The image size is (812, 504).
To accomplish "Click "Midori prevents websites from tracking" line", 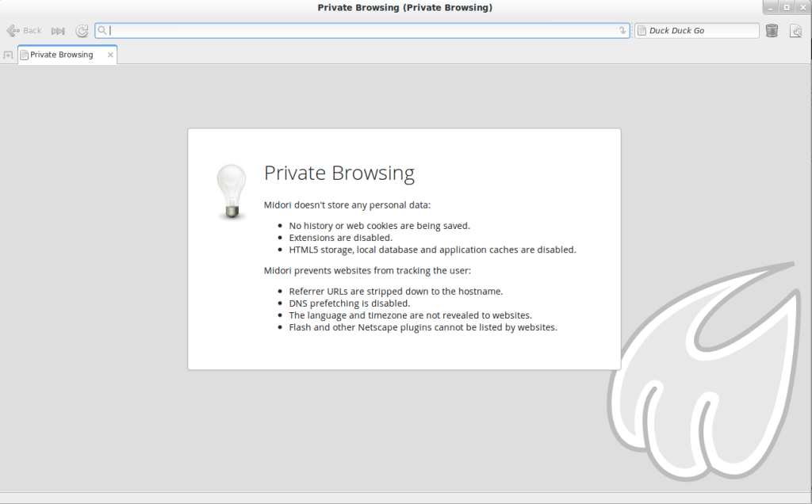I will click(367, 271).
